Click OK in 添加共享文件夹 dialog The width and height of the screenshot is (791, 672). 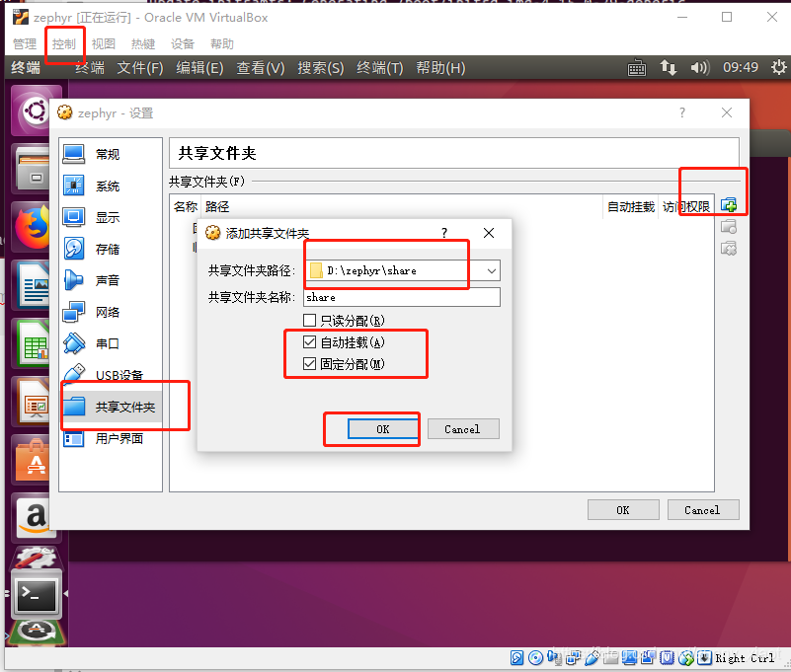pyautogui.click(x=383, y=429)
